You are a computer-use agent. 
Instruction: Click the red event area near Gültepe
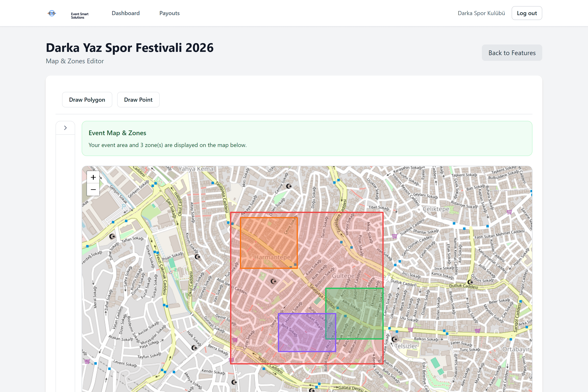click(343, 276)
